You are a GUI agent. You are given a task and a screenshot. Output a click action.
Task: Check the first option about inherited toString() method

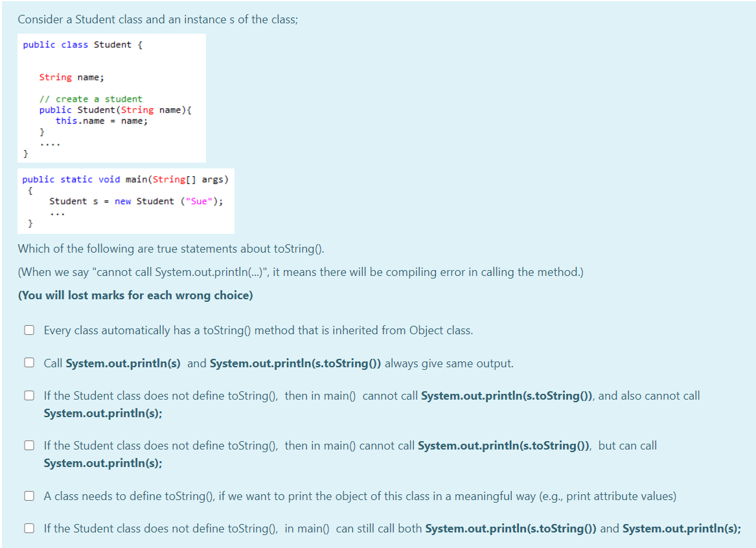tap(29, 330)
